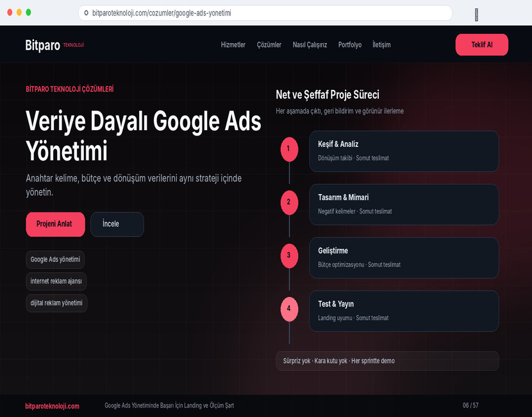This screenshot has height=417, width=532.
Task: Click the 'Veriye Dayalı Google Ads Yönetimi' headline
Action: (144, 136)
